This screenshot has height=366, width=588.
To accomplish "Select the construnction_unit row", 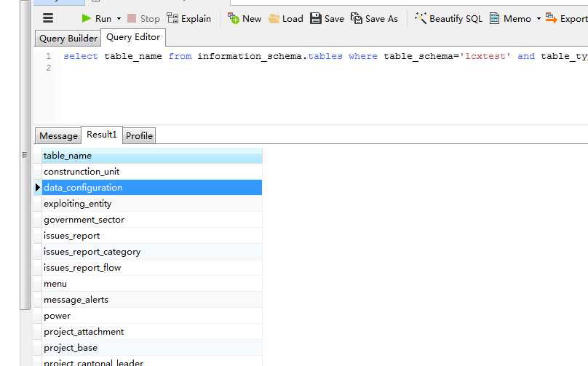I will [152, 172].
